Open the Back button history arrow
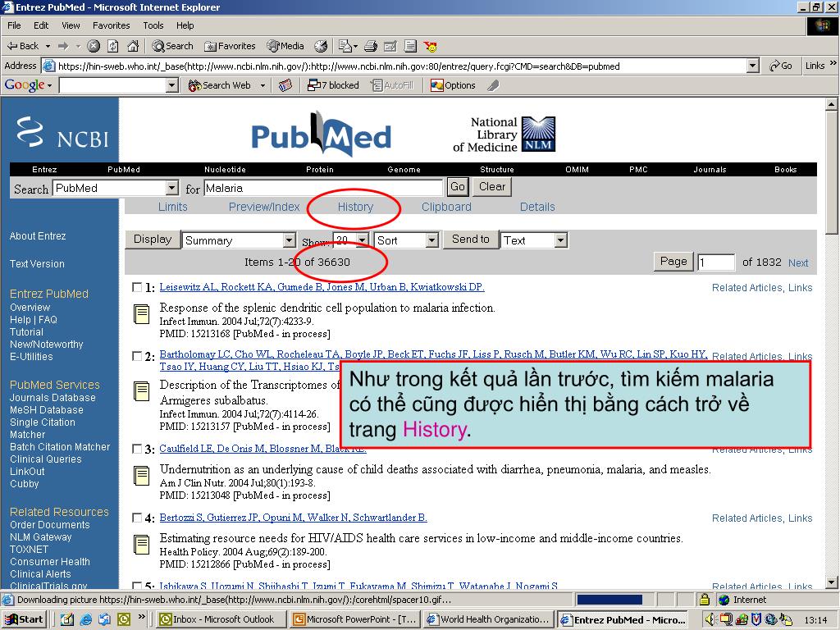Image resolution: width=840 pixels, height=630 pixels. coord(48,47)
